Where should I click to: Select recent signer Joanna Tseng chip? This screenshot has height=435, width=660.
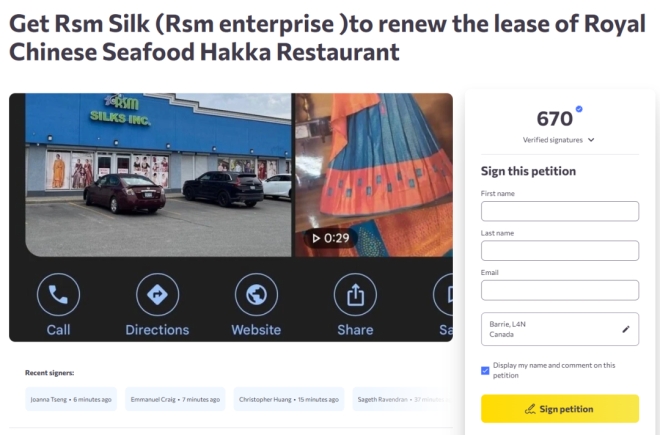tap(71, 399)
